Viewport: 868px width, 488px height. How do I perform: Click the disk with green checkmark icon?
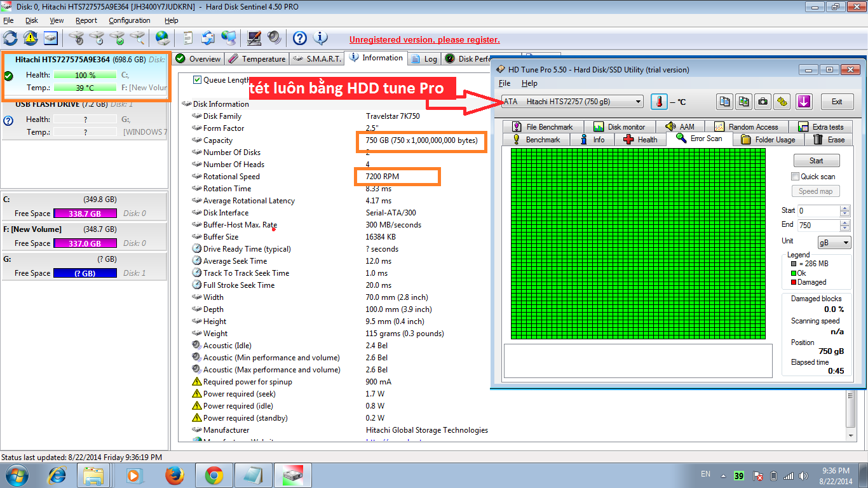[117, 38]
